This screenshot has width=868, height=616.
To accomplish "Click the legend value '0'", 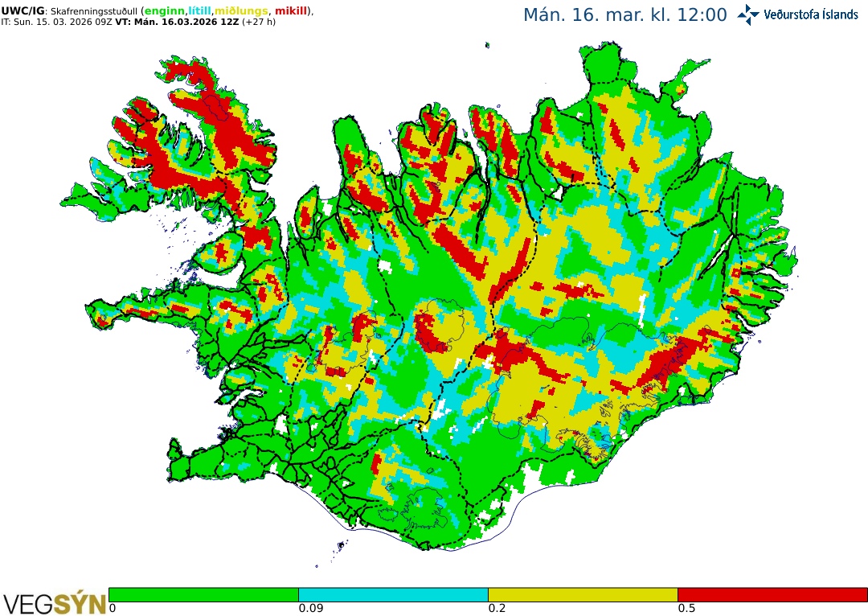I will tap(113, 608).
